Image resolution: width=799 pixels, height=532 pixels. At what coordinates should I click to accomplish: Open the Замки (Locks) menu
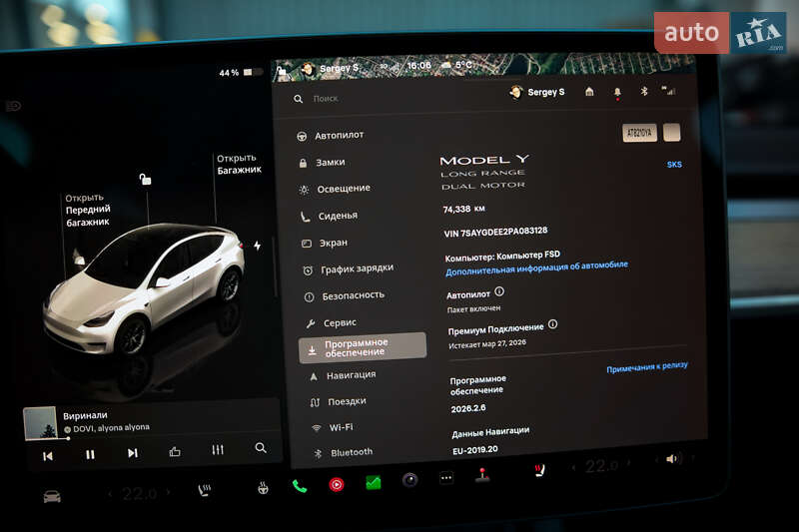(x=322, y=163)
